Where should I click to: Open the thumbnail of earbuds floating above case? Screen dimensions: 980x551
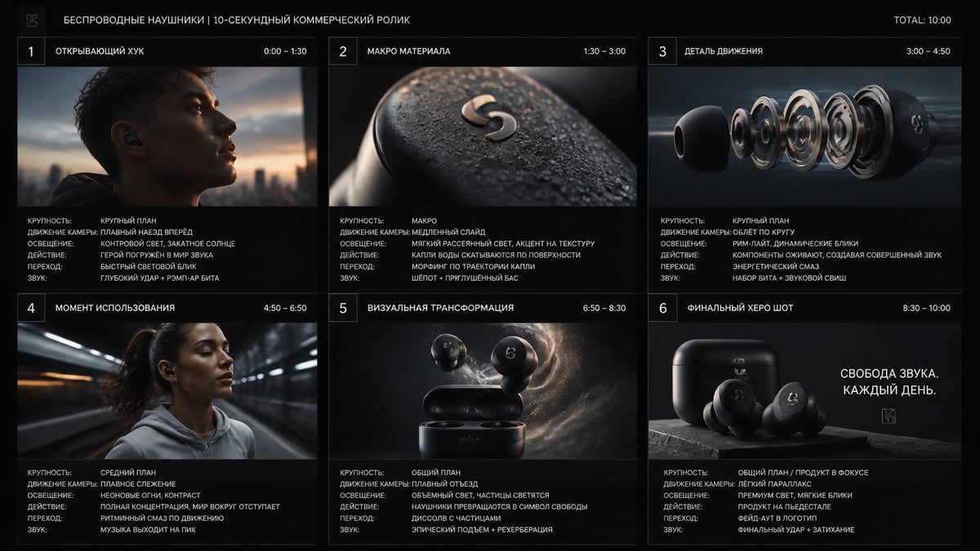pos(483,391)
